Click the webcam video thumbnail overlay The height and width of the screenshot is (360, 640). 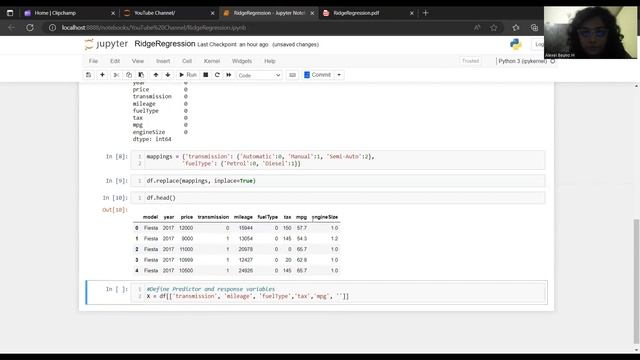(x=590, y=33)
